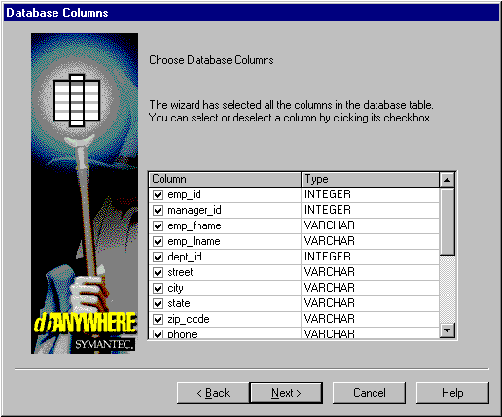Click the Type header in the list
The height and width of the screenshot is (417, 502).
point(370,179)
